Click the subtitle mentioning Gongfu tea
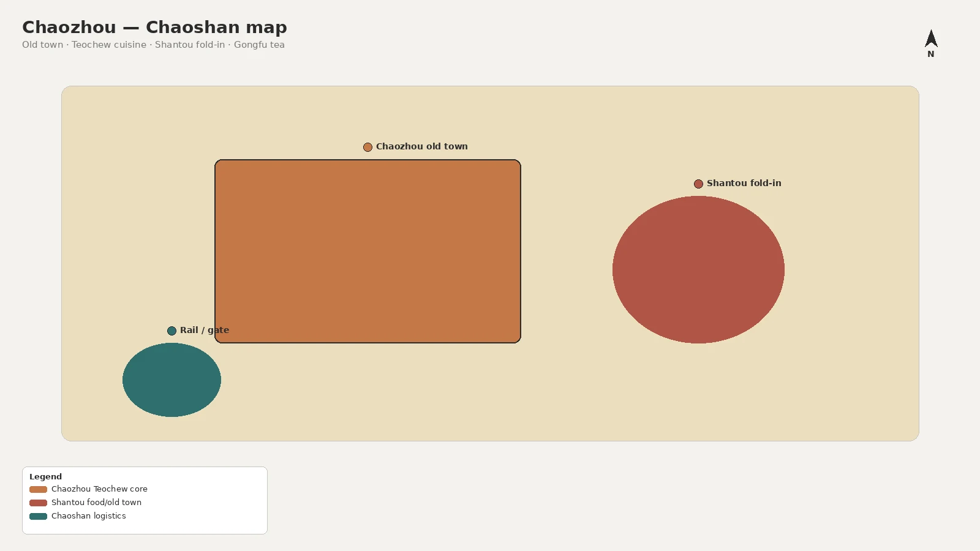 [153, 45]
